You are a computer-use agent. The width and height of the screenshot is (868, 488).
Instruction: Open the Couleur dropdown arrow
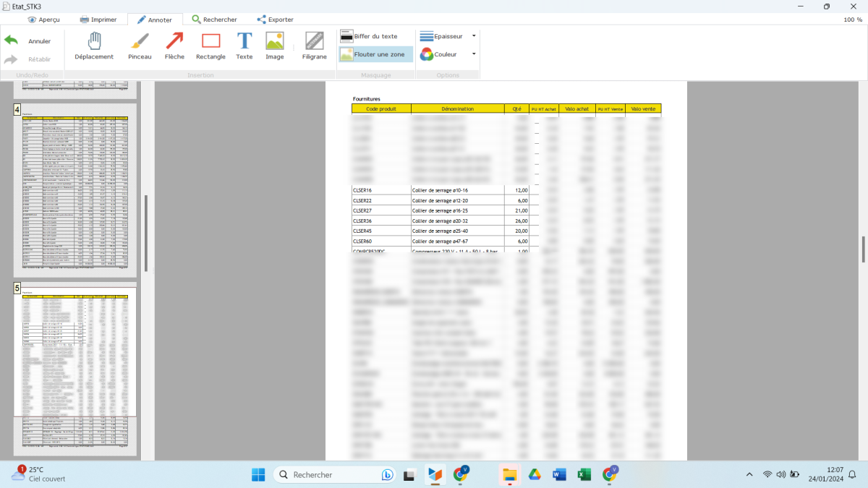(x=474, y=53)
